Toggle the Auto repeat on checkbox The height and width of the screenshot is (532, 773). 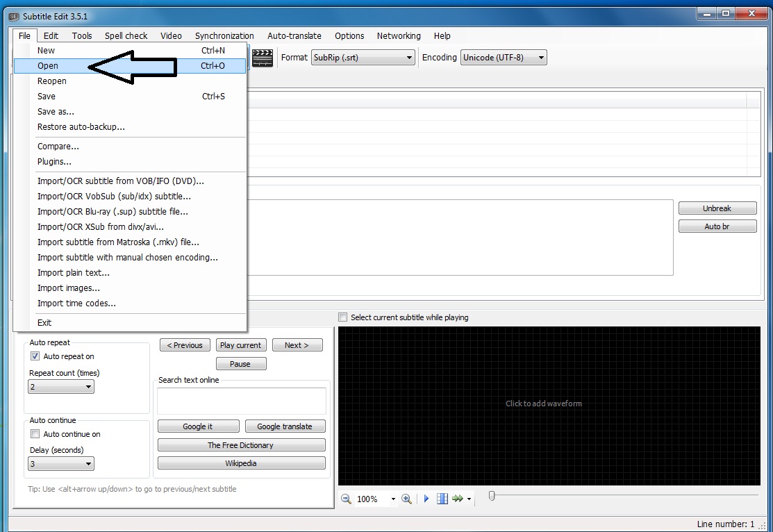pos(35,356)
